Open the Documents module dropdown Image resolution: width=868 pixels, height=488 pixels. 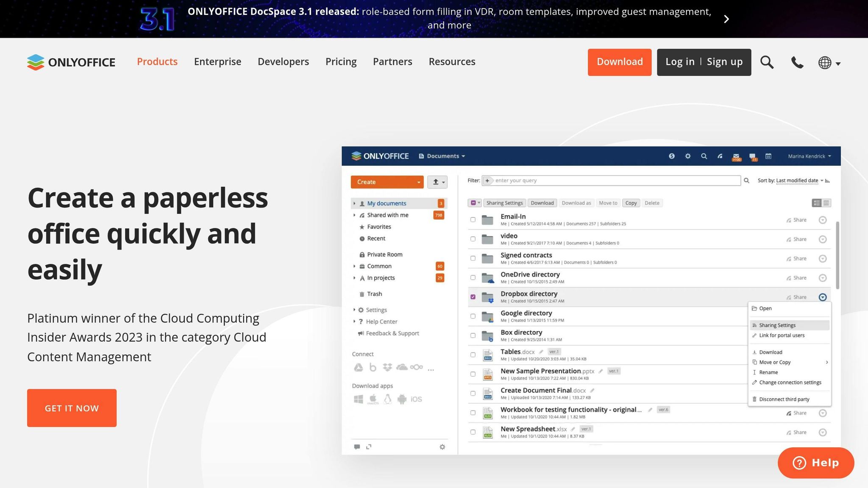(x=442, y=156)
